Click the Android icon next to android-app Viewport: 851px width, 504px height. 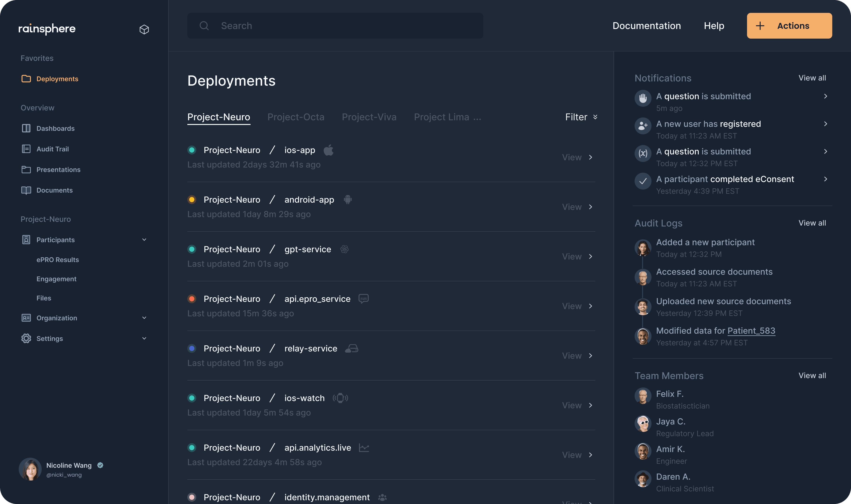click(347, 199)
